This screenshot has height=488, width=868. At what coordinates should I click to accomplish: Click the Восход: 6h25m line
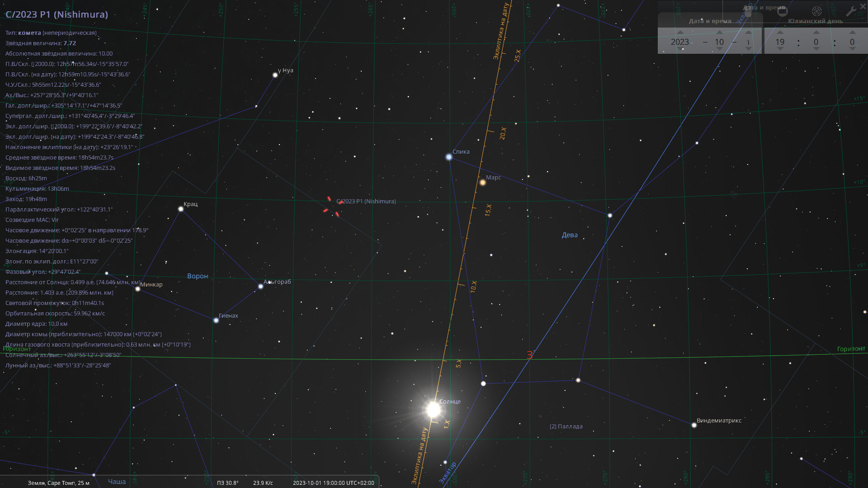point(26,178)
